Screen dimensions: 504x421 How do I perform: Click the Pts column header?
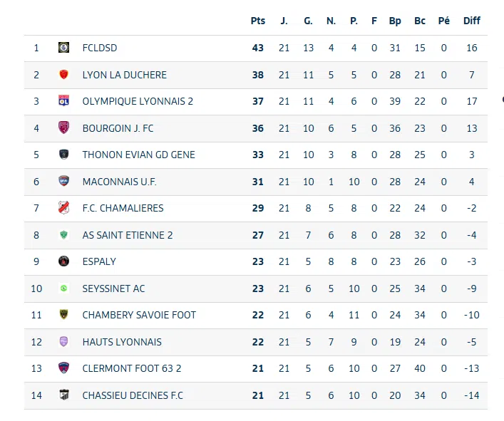[257, 21]
